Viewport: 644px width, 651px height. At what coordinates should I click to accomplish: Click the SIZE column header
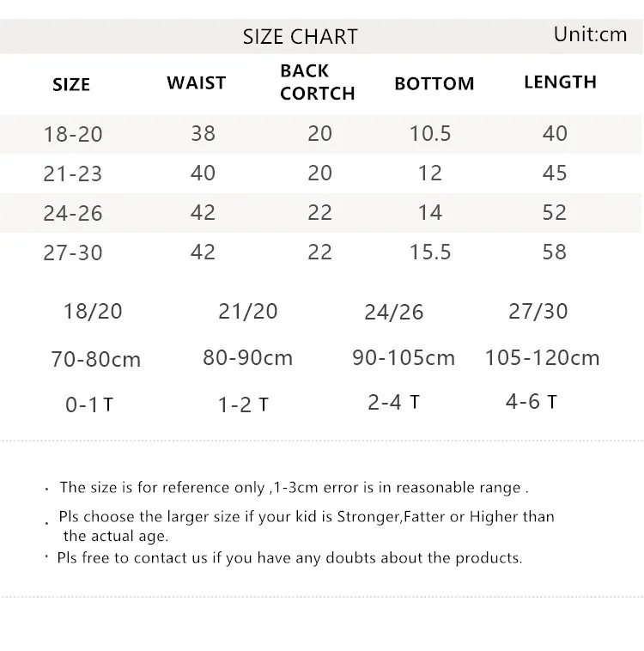pyautogui.click(x=71, y=85)
